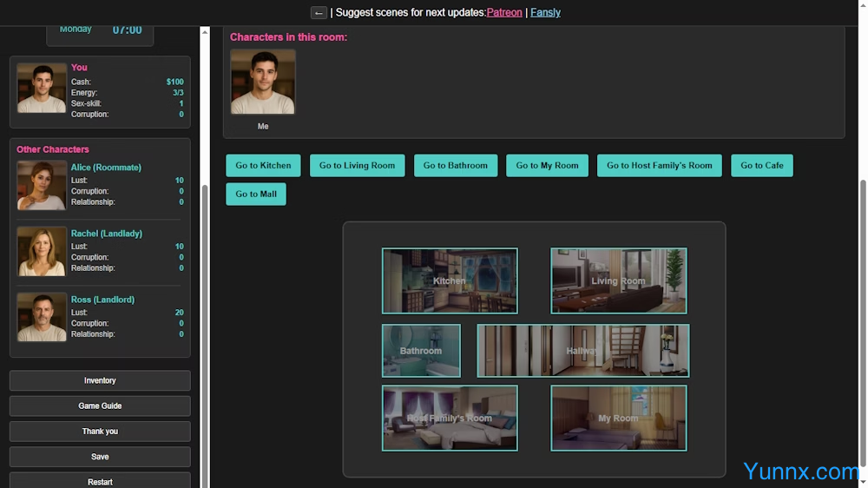The width and height of the screenshot is (868, 488).
Task: Select Rachel (Landlady) portrait
Action: coord(42,251)
